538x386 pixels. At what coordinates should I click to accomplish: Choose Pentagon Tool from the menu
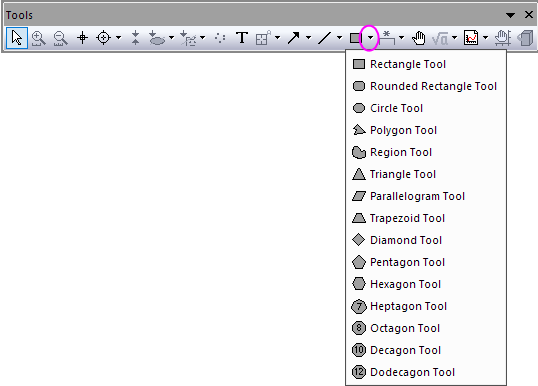(x=426, y=262)
